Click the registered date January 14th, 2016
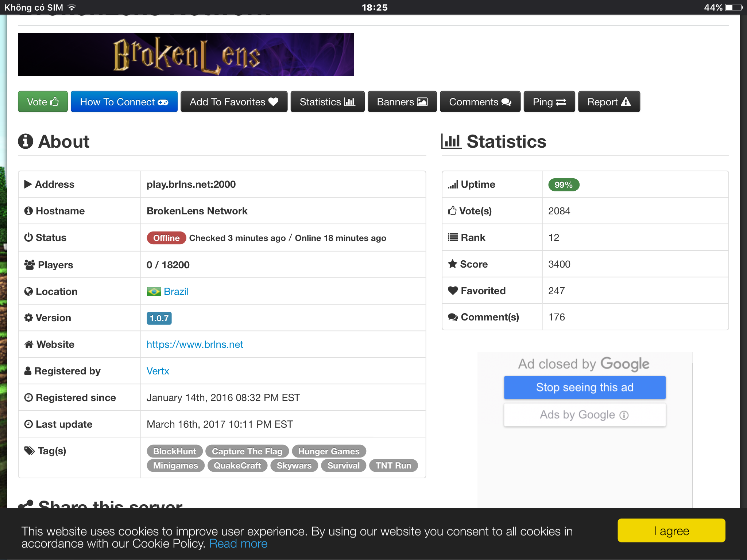 [223, 397]
